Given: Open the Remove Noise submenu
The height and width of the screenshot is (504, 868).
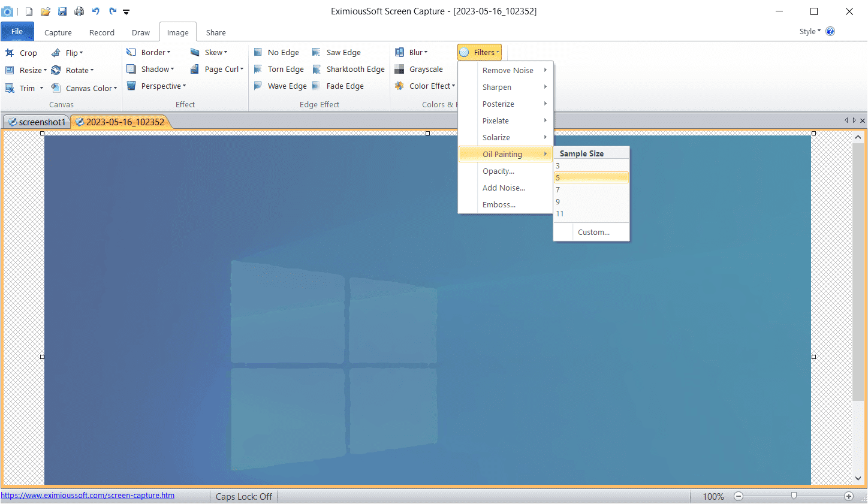Looking at the screenshot, I should pyautogui.click(x=505, y=70).
